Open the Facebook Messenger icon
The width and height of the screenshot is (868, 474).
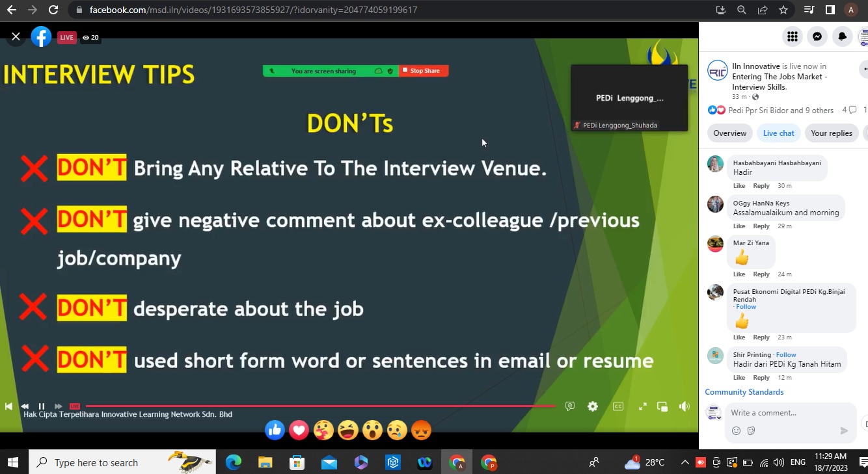(817, 37)
